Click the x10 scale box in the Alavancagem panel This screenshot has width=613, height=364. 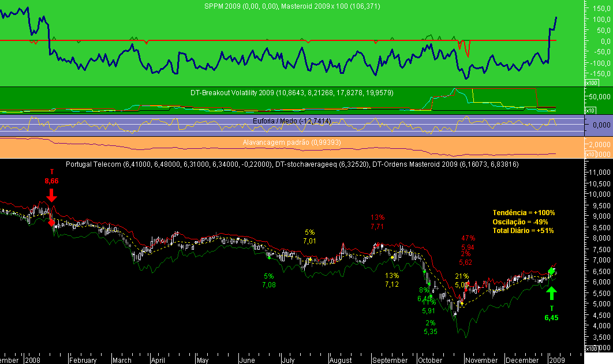click(x=590, y=154)
